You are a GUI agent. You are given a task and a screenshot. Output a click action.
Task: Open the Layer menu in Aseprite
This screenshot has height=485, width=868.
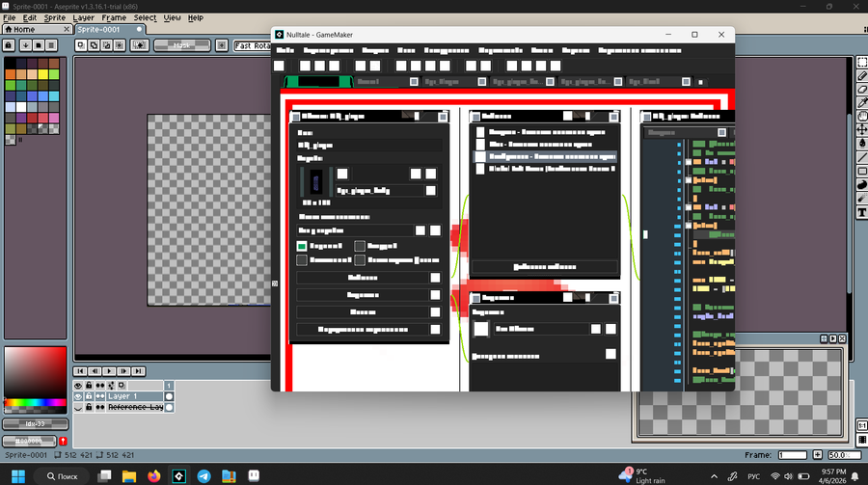point(84,17)
